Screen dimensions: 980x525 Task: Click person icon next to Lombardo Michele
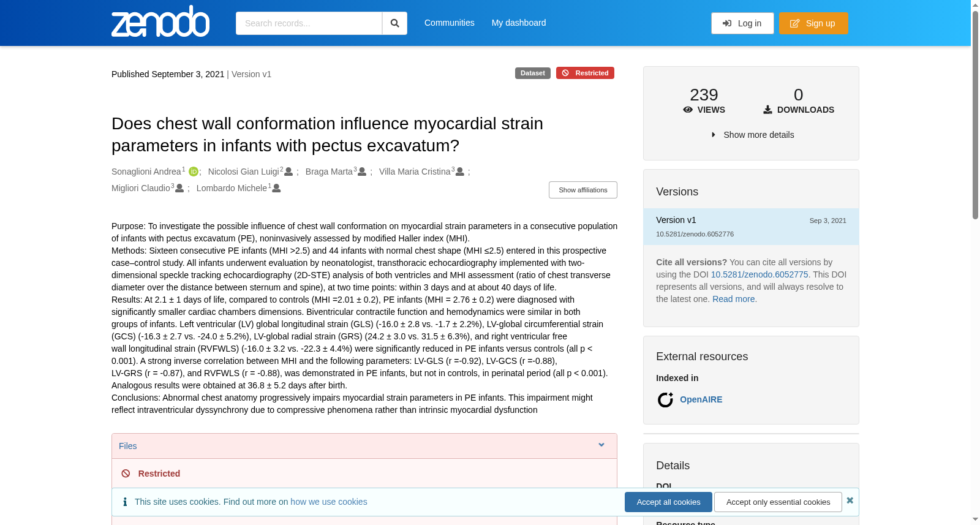276,189
